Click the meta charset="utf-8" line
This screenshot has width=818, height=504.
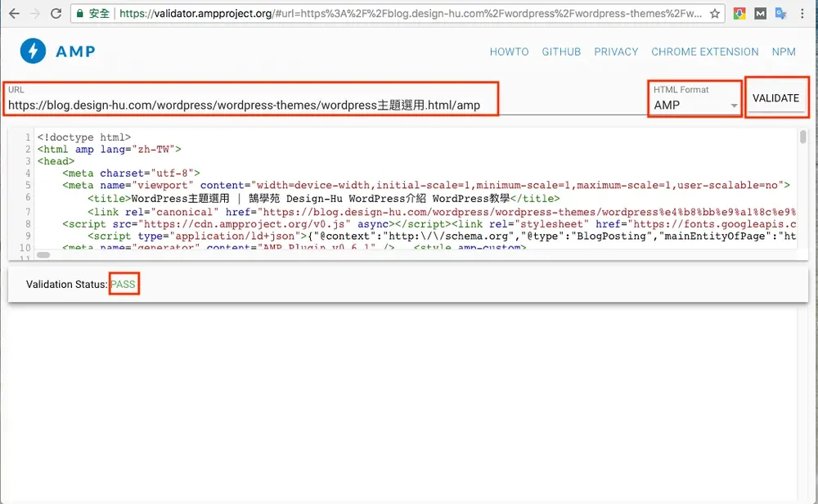click(131, 173)
